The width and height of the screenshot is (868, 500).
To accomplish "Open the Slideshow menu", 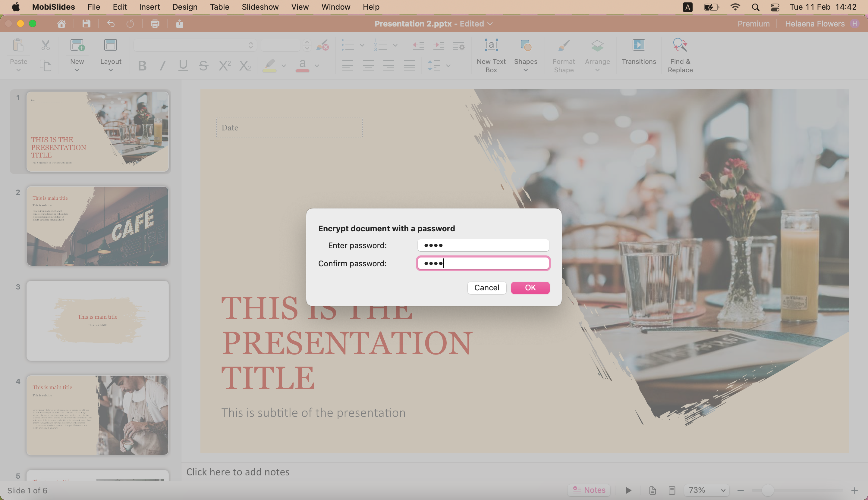I will (x=260, y=7).
